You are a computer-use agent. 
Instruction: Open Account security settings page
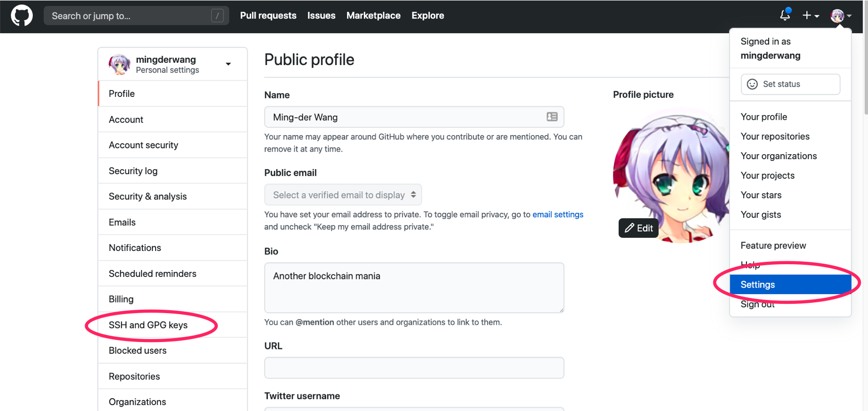click(143, 145)
